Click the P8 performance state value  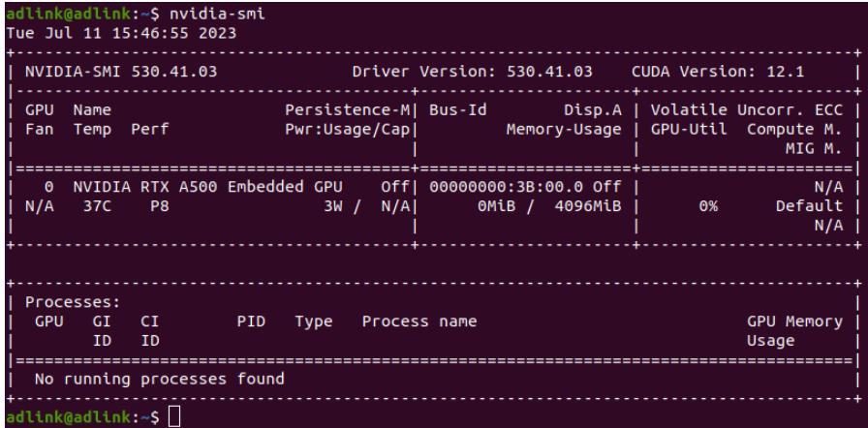click(160, 206)
